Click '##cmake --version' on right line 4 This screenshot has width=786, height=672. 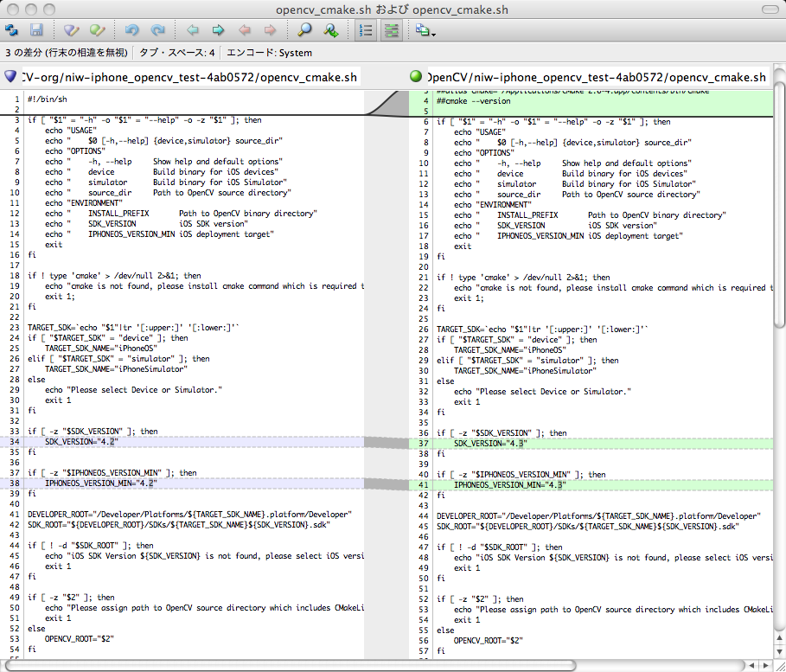coord(473,101)
